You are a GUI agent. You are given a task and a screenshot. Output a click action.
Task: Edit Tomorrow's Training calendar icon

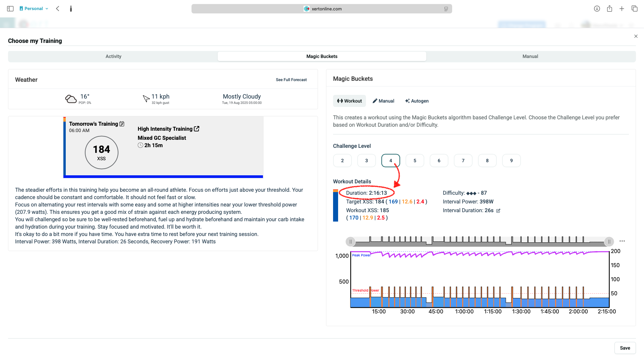click(x=122, y=124)
